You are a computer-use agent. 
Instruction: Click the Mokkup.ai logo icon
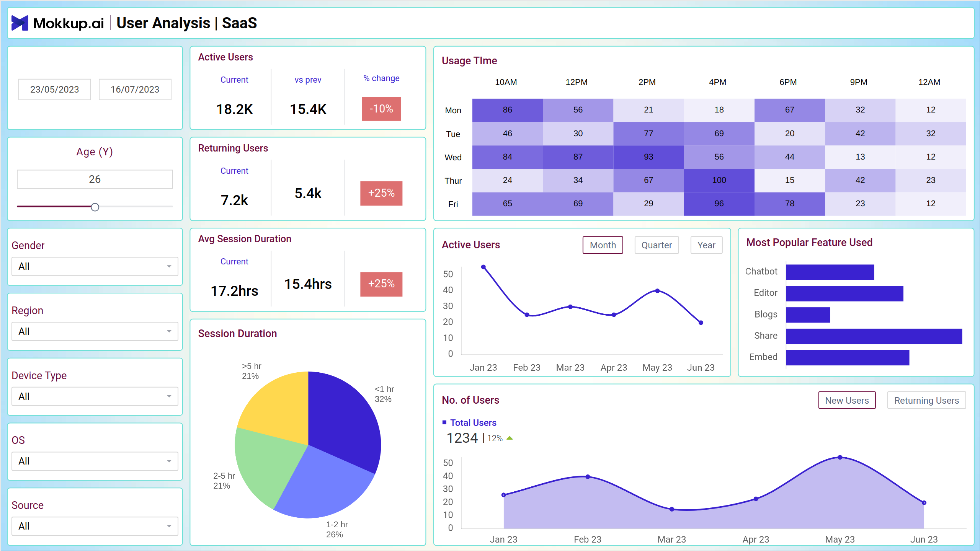20,23
